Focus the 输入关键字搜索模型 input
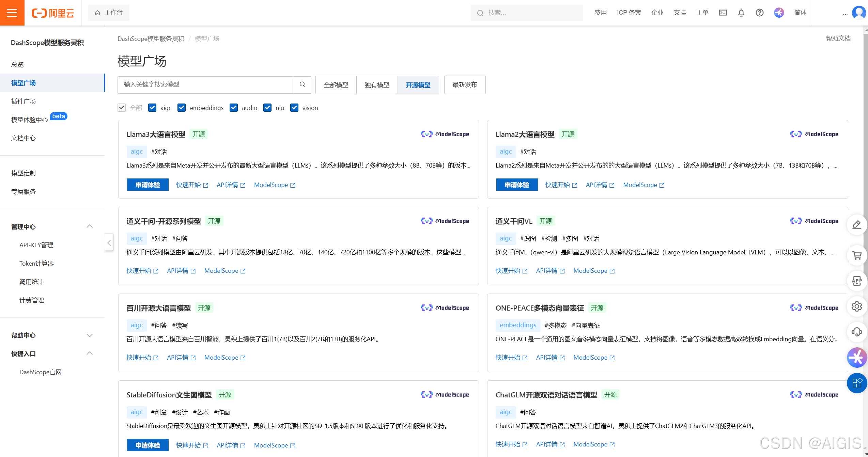 pos(206,84)
